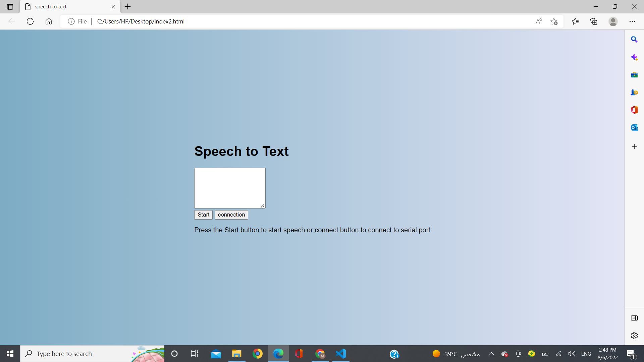
Task: Refresh the current page
Action: pyautogui.click(x=30, y=21)
